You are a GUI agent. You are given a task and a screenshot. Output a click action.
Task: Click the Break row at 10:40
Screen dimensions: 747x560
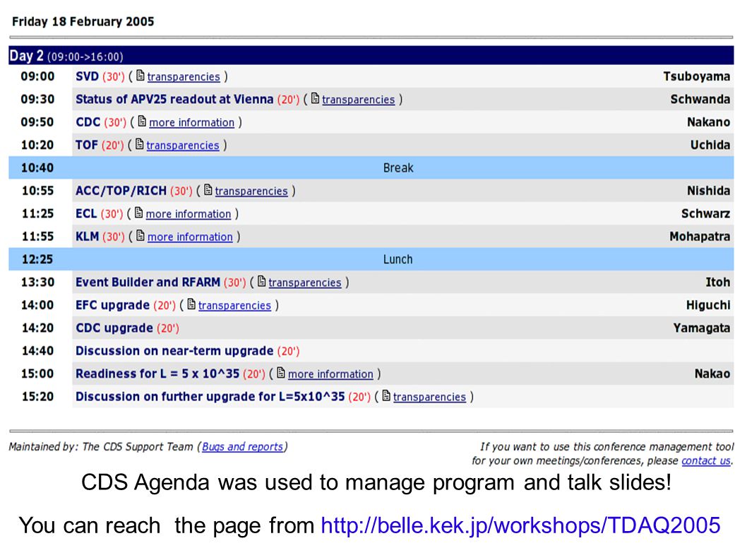(x=371, y=168)
